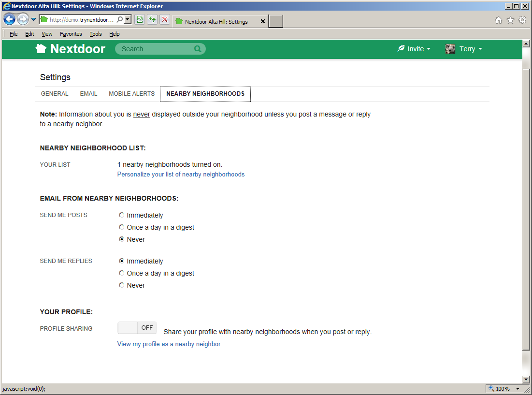Click the Nextdoor house logo

[x=41, y=48]
